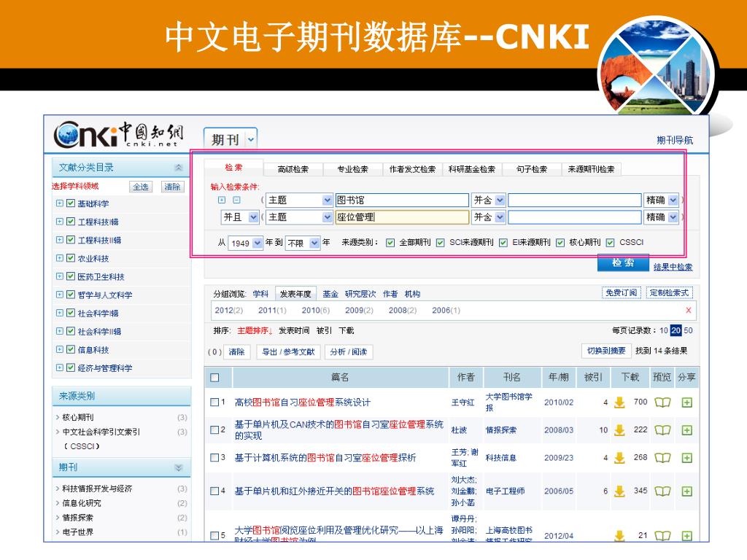The width and height of the screenshot is (747, 560).
Task: Expand the 经济与管理科学 tree node
Action: point(60,367)
